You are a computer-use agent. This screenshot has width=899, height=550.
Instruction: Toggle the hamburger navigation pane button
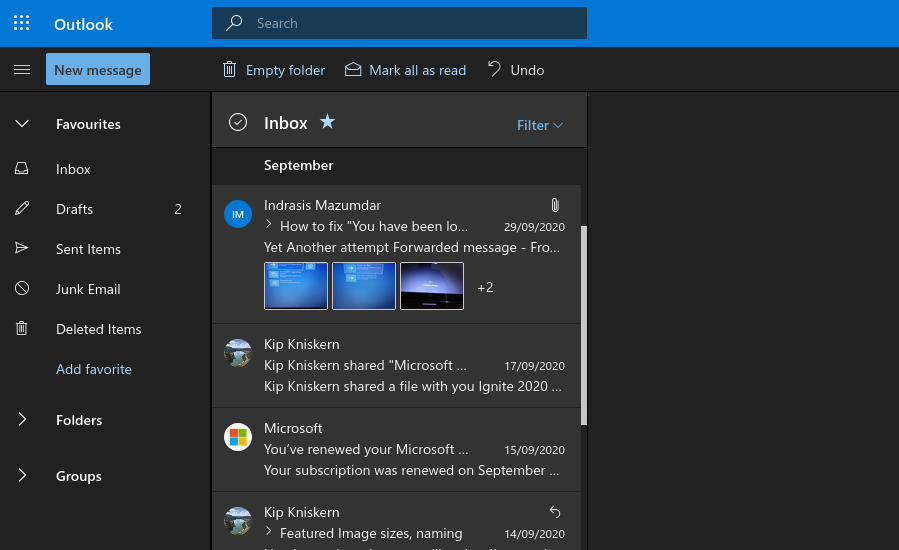[22, 69]
